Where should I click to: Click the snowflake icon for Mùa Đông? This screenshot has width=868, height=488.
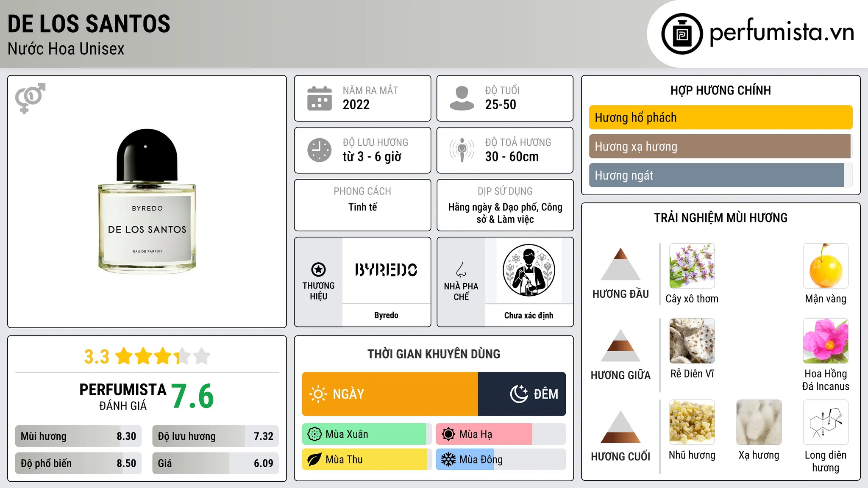(x=448, y=460)
